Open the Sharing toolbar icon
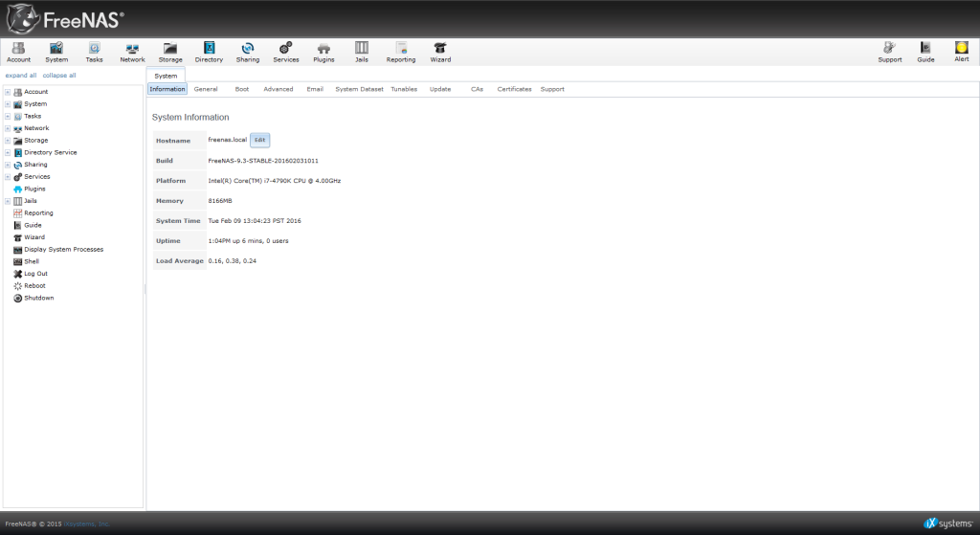Screen dimensions: 980x535 click(x=248, y=52)
